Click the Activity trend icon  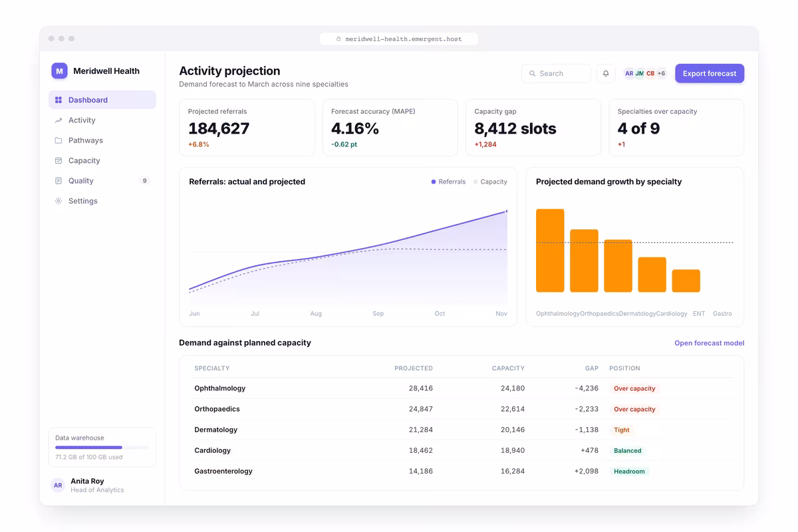59,120
